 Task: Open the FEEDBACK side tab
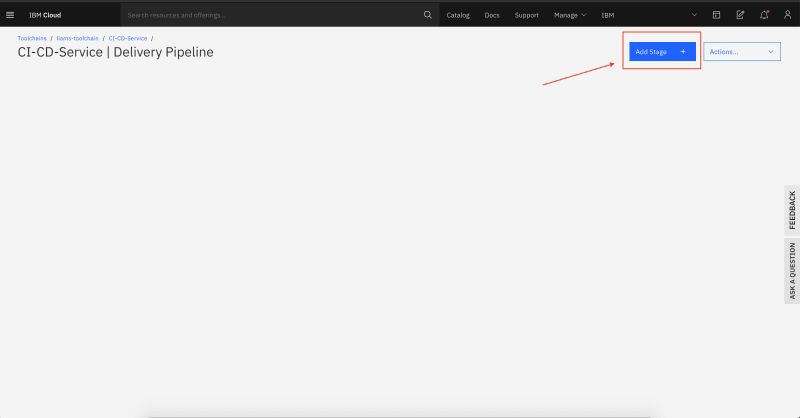click(x=792, y=210)
